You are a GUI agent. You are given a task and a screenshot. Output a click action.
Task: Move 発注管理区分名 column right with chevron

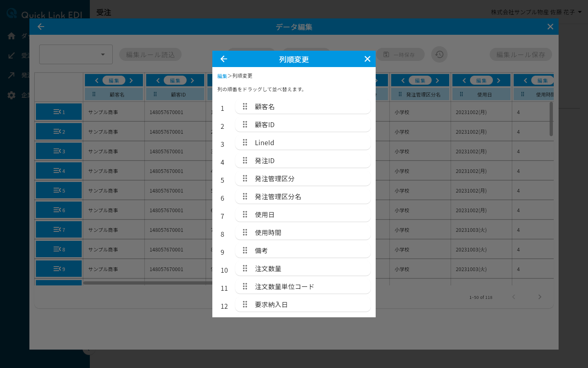(x=437, y=81)
